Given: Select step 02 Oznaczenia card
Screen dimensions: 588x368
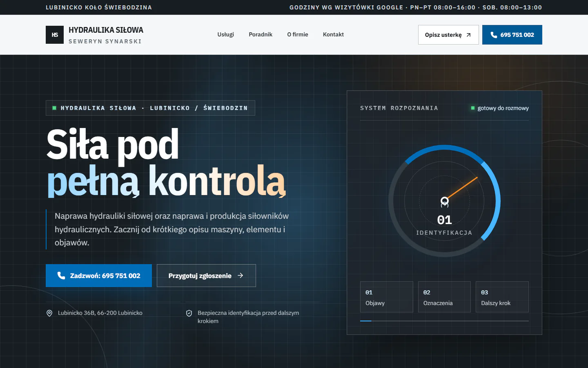Looking at the screenshot, I should tap(444, 297).
